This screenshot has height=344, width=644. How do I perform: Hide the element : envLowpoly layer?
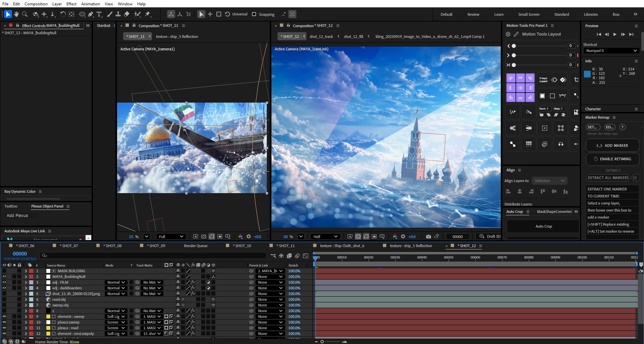pos(4,334)
